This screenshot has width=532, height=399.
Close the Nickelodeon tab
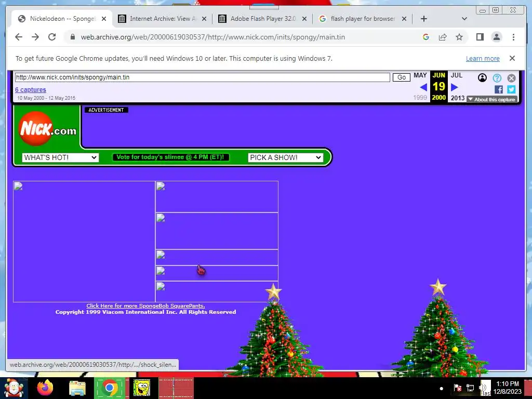click(104, 19)
